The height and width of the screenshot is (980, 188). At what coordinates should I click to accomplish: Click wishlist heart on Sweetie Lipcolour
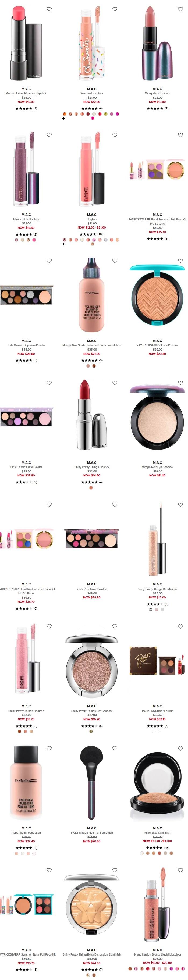pyautogui.click(x=115, y=9)
